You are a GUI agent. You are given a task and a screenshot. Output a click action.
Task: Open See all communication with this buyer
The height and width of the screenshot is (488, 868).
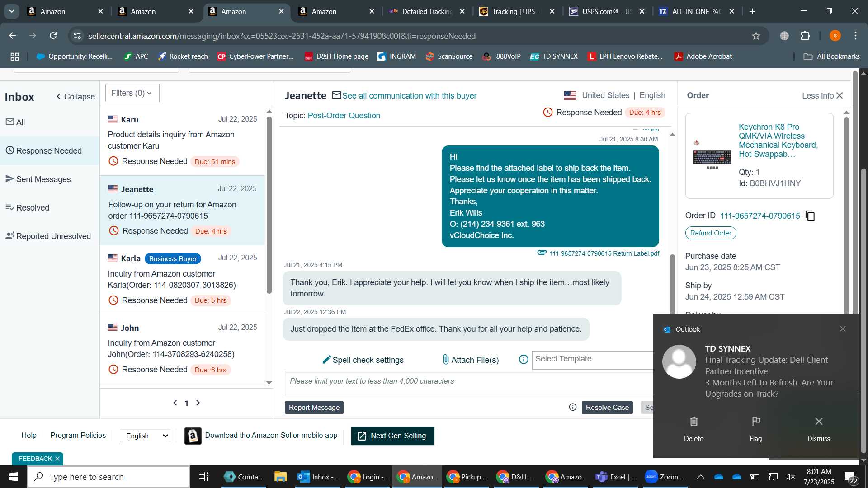point(409,96)
